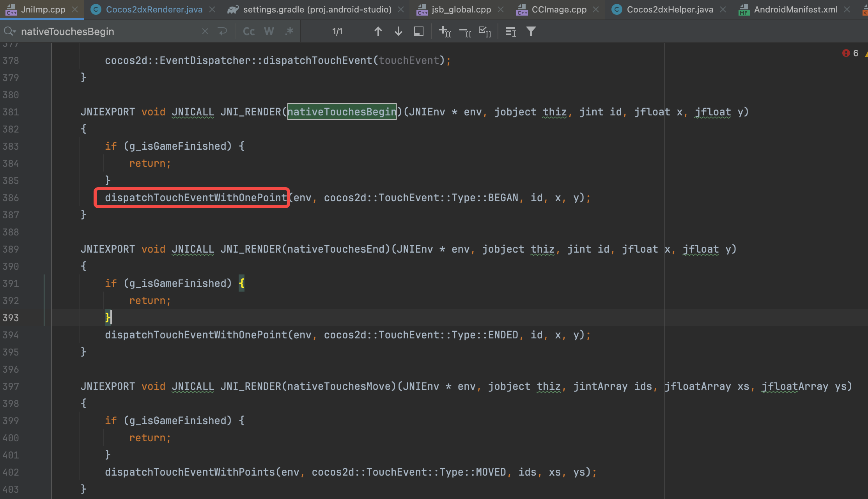Clear the search field text
This screenshot has width=868, height=499.
click(205, 32)
